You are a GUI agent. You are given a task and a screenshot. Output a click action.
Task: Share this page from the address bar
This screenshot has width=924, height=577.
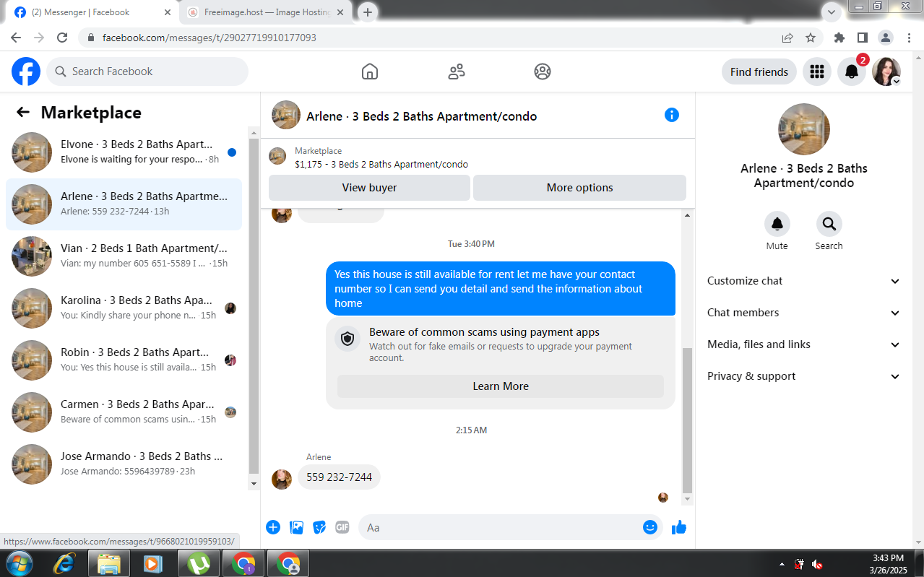tap(787, 38)
